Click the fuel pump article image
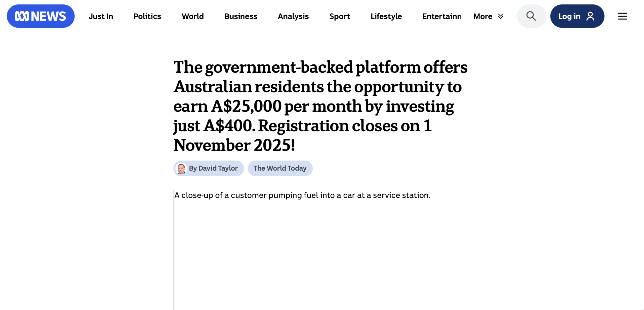This screenshot has height=310, width=644. [x=321, y=249]
